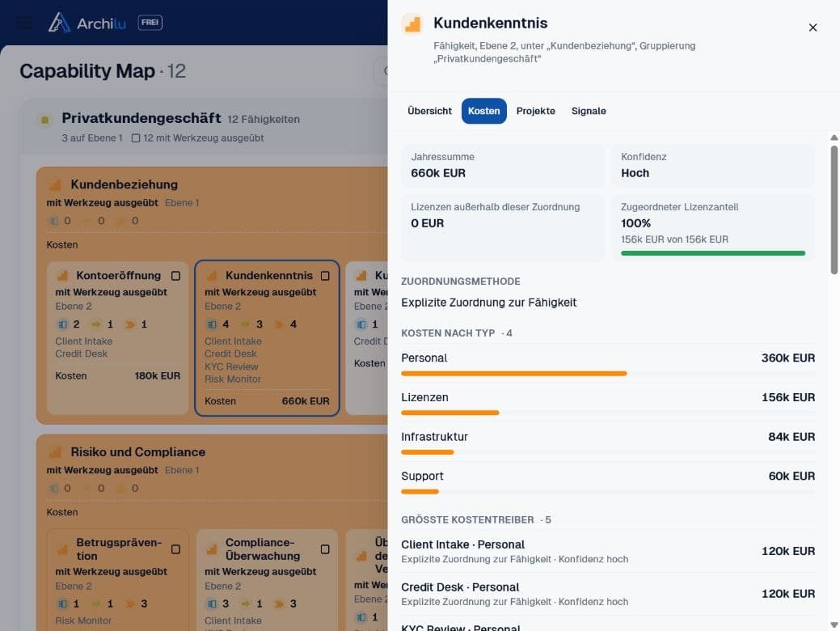Click the applications icon in Kontoeröffnung card
The width and height of the screenshot is (840, 631).
62,324
